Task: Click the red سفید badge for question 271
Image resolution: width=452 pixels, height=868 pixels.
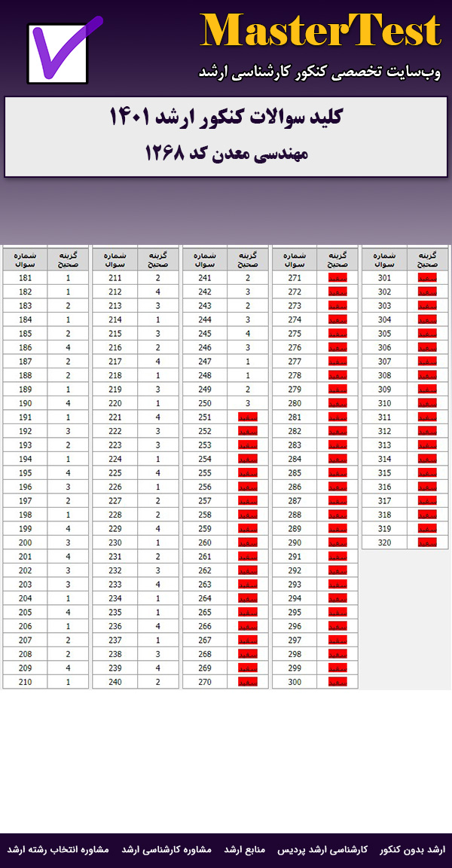Action: (x=337, y=278)
